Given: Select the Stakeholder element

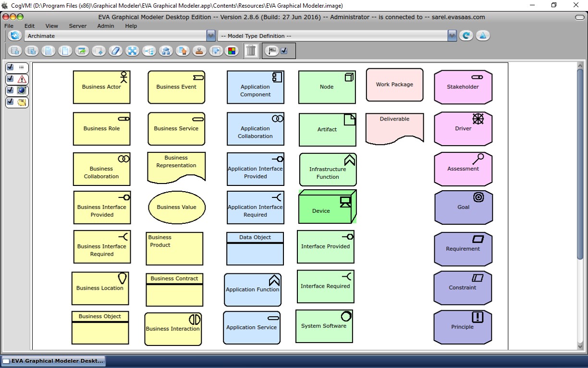Looking at the screenshot, I should tap(463, 87).
